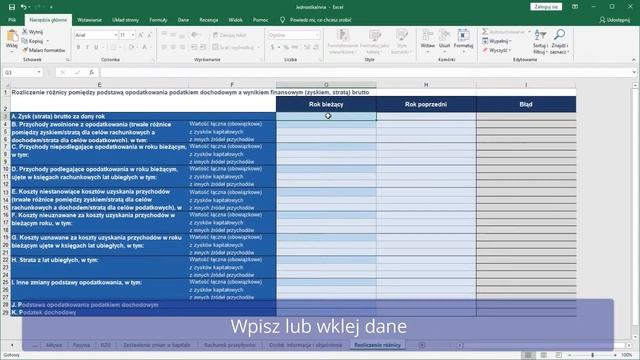Switch to Page Layout view in status bar
The width and height of the screenshot is (640, 360).
(x=543, y=355)
